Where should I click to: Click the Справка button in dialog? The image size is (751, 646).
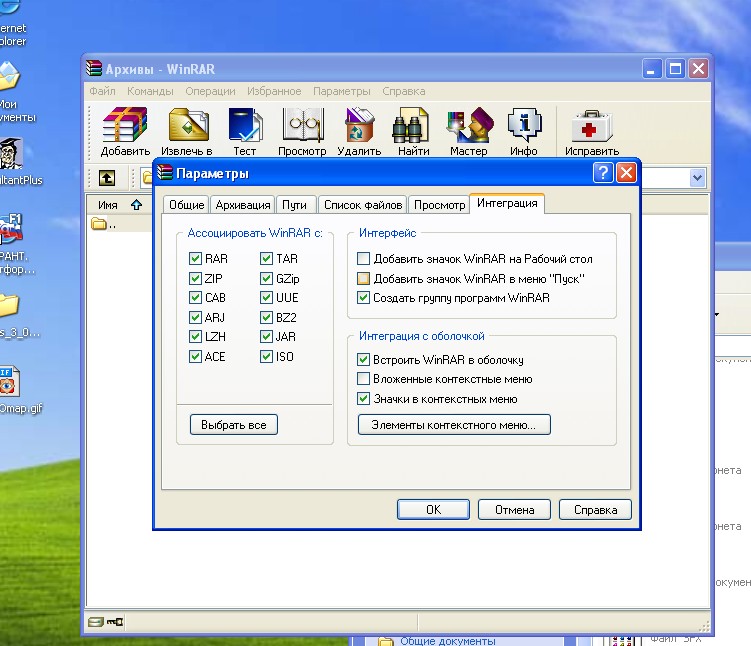pyautogui.click(x=595, y=510)
